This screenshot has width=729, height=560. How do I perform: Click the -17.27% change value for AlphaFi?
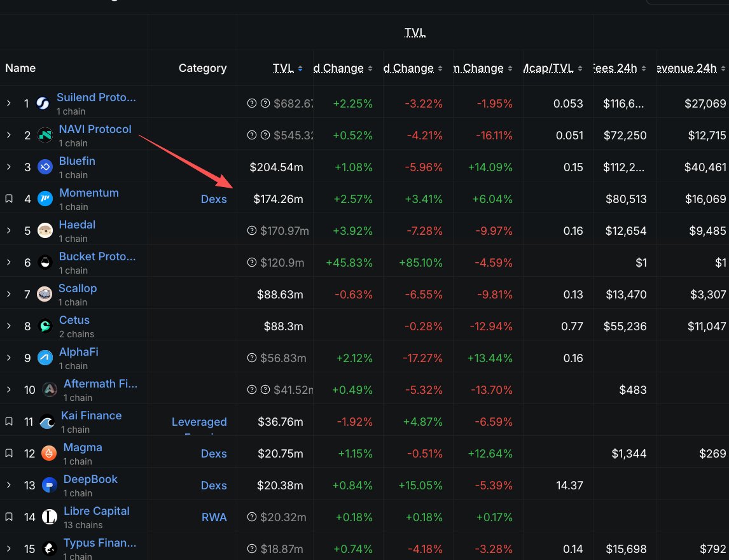(422, 358)
